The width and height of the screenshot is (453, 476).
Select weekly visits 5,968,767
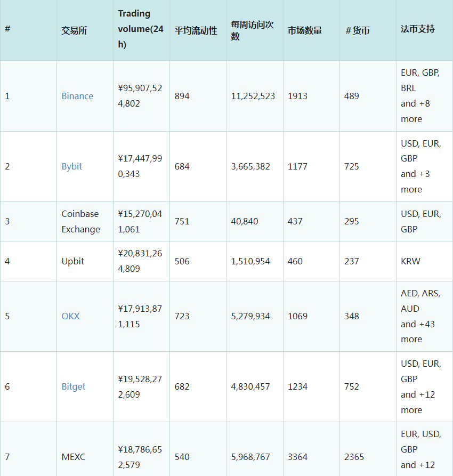coord(250,457)
